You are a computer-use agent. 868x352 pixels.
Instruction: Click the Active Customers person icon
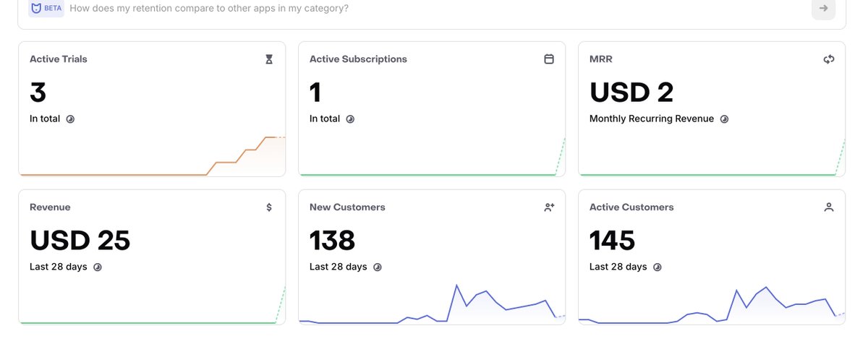tap(829, 207)
